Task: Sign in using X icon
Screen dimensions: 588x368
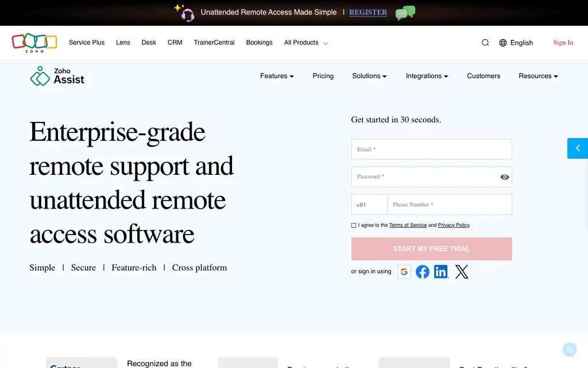Action: (x=462, y=271)
